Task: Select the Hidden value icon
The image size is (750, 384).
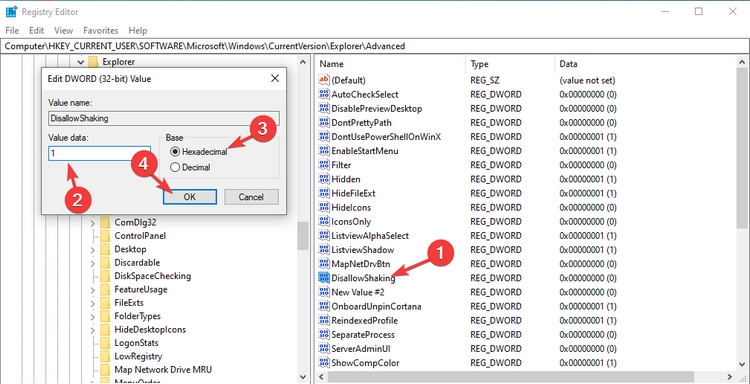Action: [x=324, y=179]
